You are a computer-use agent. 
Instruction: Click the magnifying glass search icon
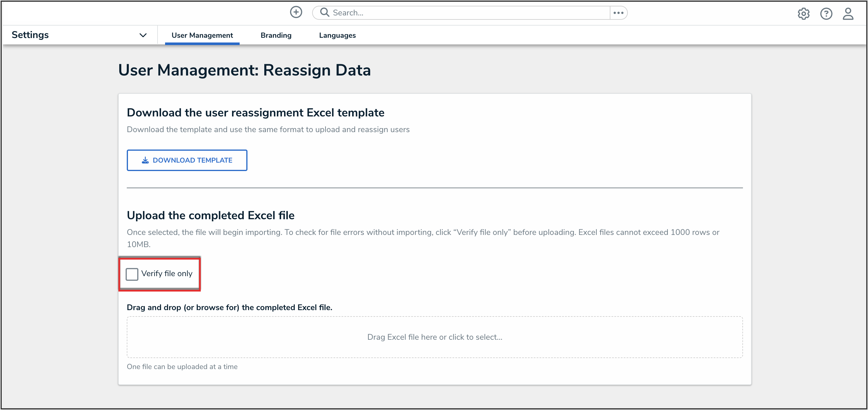pos(325,12)
